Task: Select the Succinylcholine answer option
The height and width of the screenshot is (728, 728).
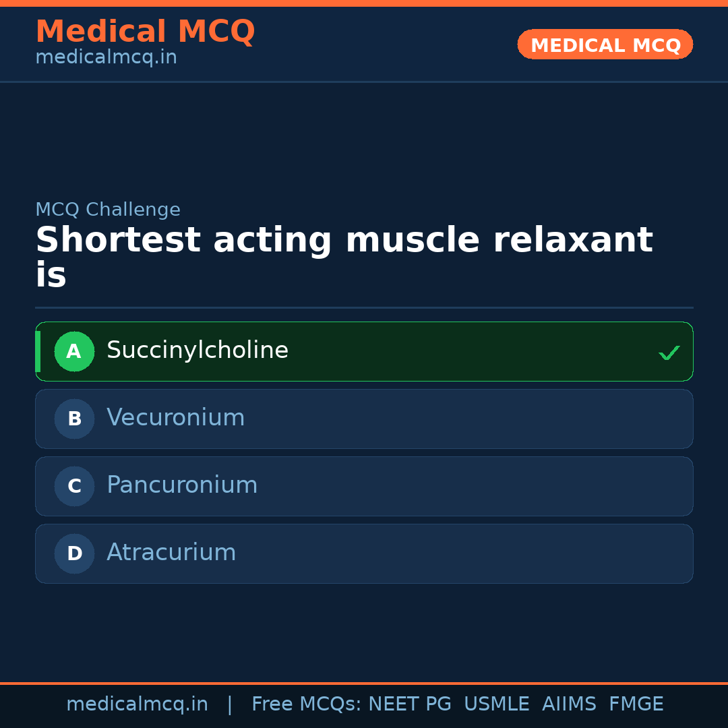Action: [x=364, y=351]
